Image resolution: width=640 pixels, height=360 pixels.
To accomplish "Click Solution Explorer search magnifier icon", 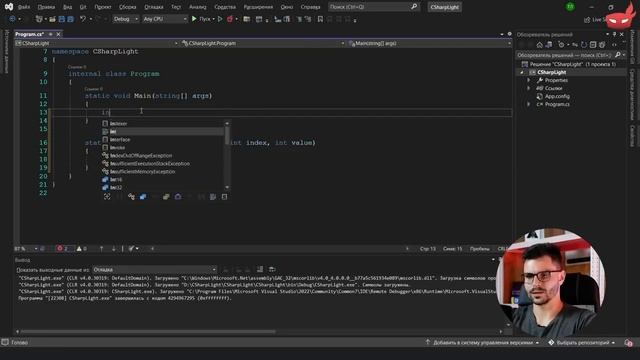I will (x=618, y=55).
